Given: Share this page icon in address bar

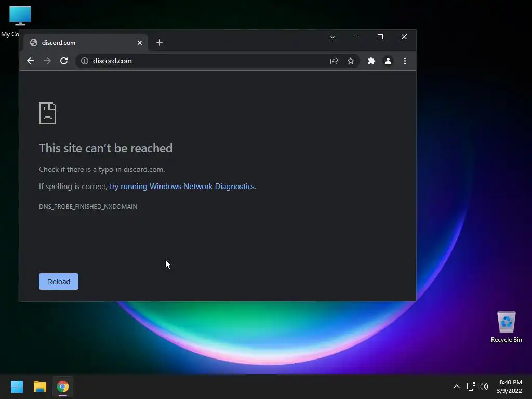Looking at the screenshot, I should [x=334, y=61].
